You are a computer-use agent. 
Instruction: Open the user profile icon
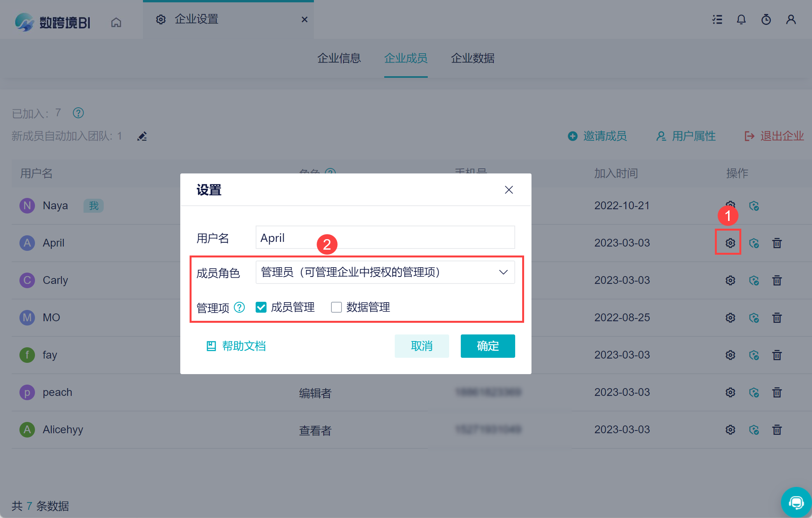pos(791,19)
